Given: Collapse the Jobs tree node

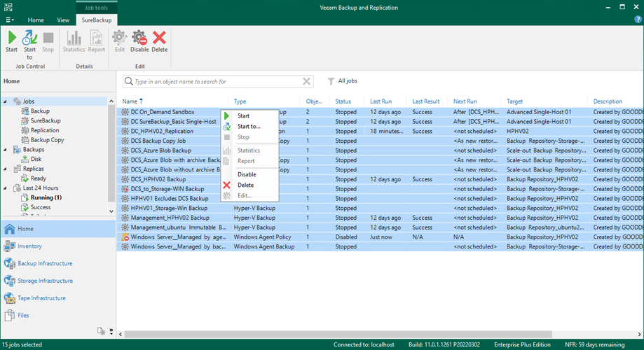Looking at the screenshot, I should pyautogui.click(x=6, y=101).
